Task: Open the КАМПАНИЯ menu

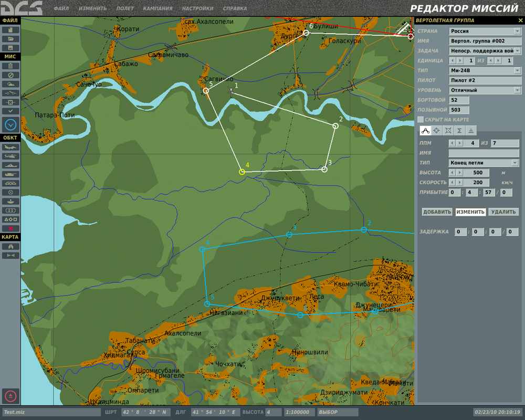Action: coord(157,8)
